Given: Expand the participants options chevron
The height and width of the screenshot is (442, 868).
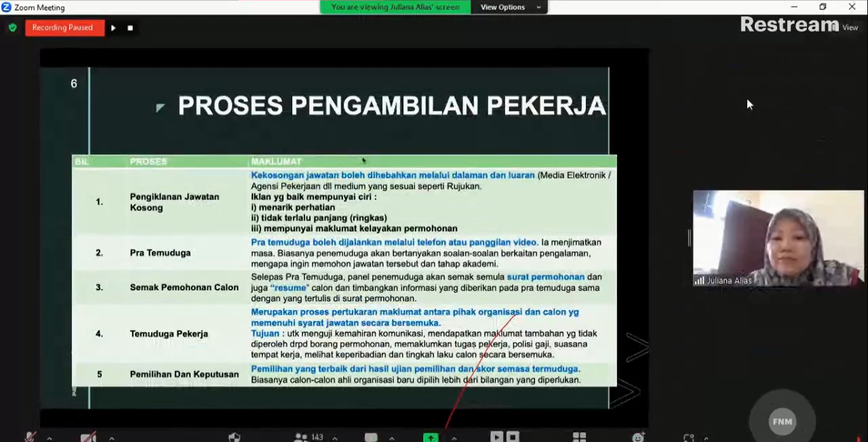Looking at the screenshot, I should (335, 438).
